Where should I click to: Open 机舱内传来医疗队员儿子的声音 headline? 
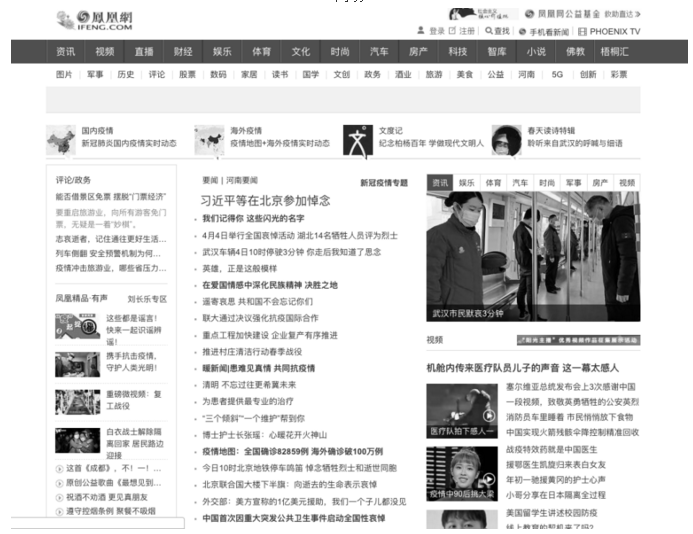pos(523,368)
